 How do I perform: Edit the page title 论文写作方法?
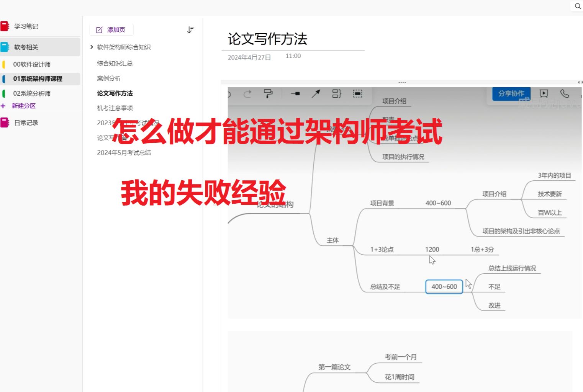[267, 39]
